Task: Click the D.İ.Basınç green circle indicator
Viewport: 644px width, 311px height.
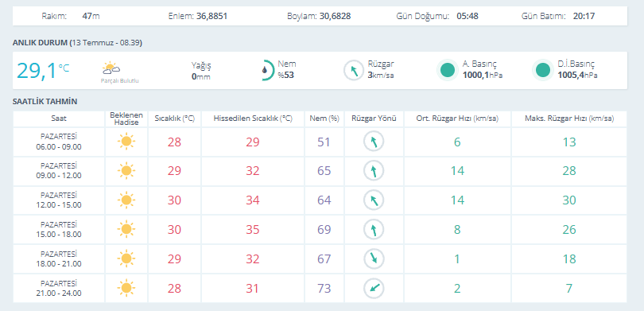Action: 542,70
